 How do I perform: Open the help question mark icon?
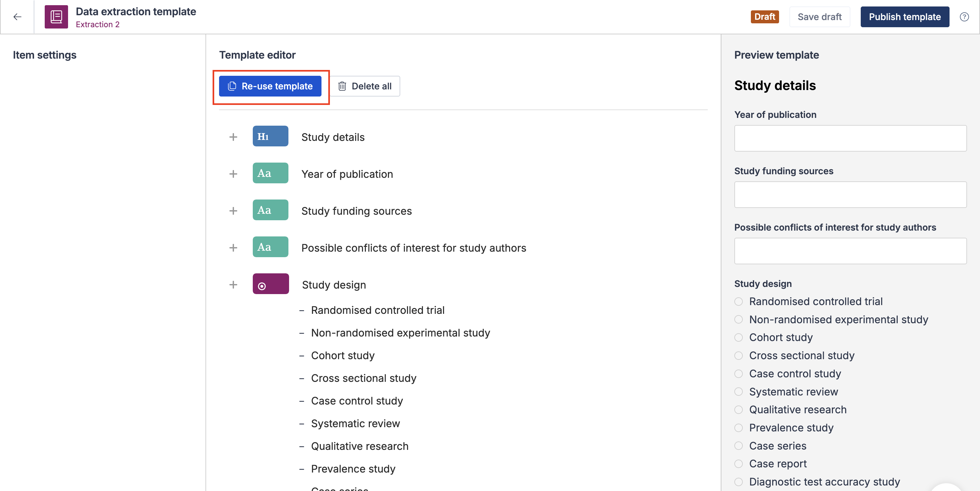pos(964,17)
